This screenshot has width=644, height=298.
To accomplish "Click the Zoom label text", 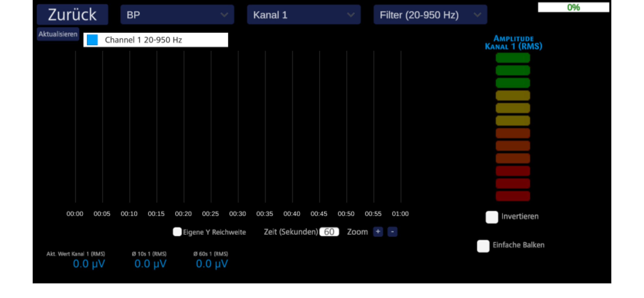I will point(357,232).
